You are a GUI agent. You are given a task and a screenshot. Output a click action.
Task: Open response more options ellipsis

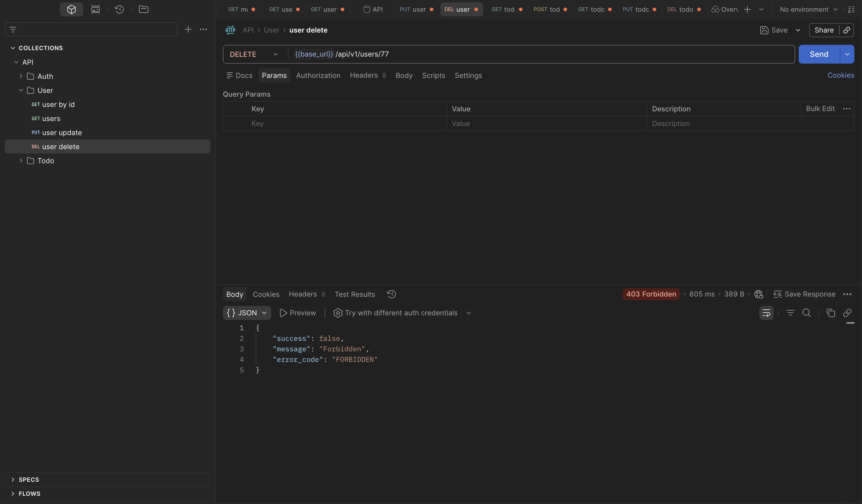tap(847, 294)
